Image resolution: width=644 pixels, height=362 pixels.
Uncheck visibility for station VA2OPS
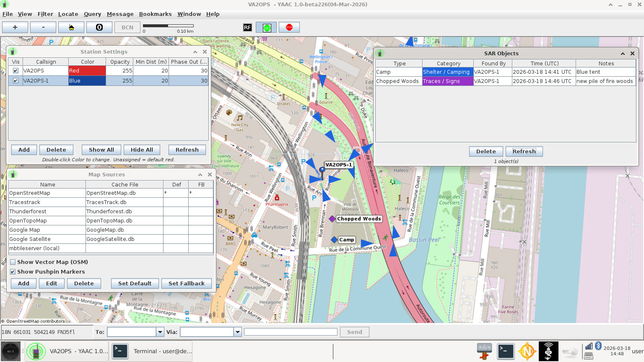[15, 71]
